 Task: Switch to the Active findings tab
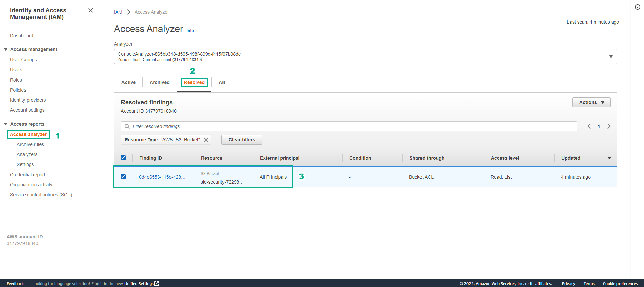[x=129, y=82]
